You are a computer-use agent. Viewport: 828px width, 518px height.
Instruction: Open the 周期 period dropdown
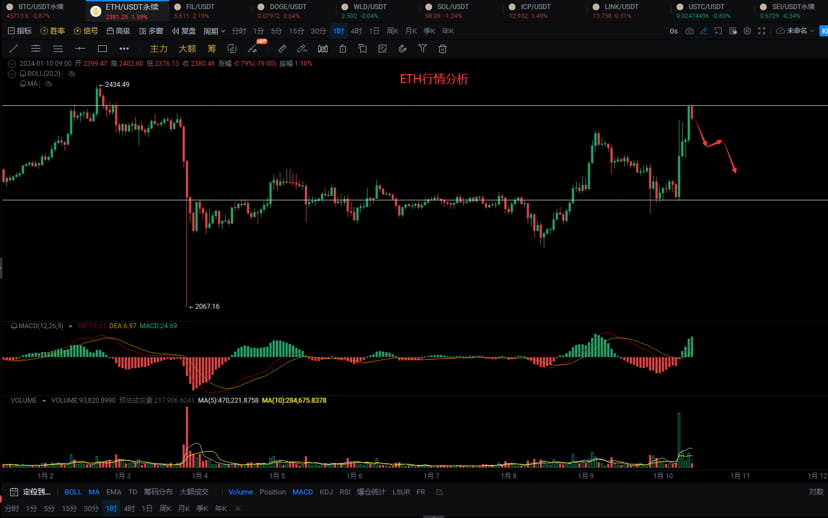(214, 31)
